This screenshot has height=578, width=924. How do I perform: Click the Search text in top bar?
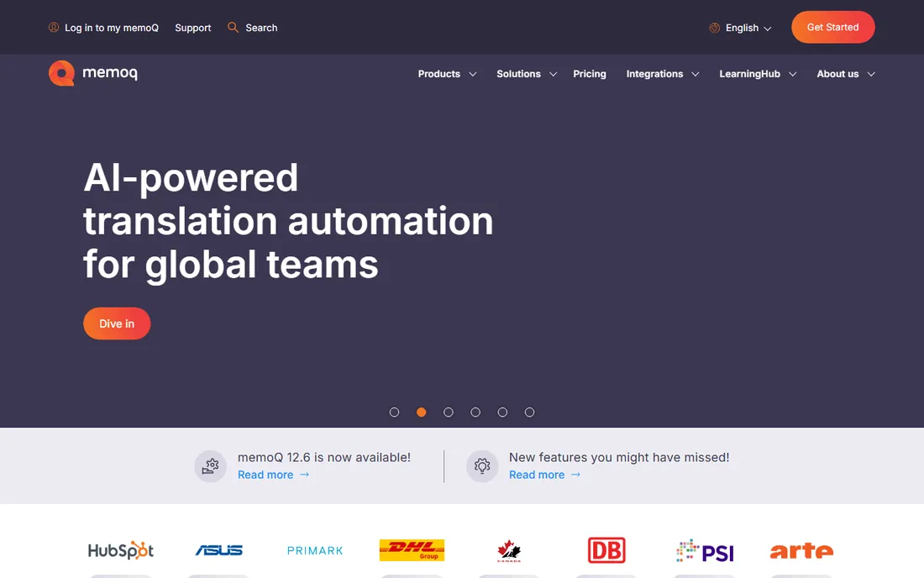[x=261, y=28]
